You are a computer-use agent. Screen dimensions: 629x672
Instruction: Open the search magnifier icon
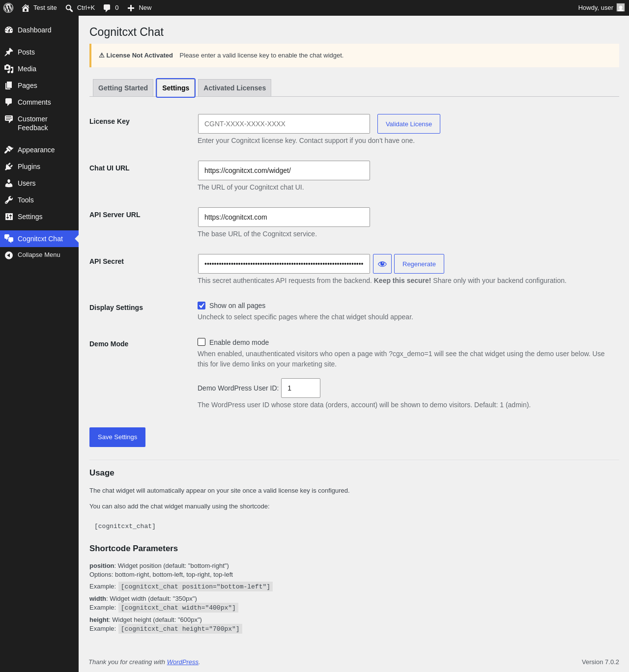(x=69, y=8)
